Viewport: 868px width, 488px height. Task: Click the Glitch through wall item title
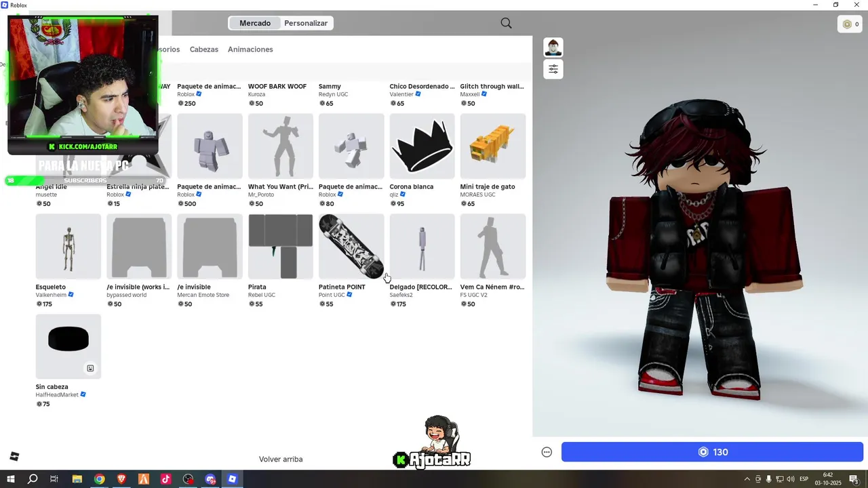(x=492, y=86)
